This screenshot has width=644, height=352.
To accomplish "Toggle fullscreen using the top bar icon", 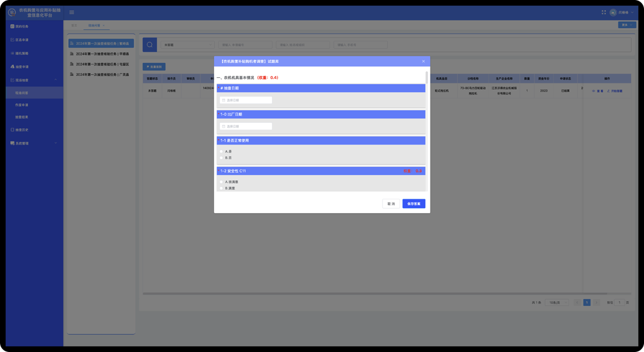I will coord(604,12).
